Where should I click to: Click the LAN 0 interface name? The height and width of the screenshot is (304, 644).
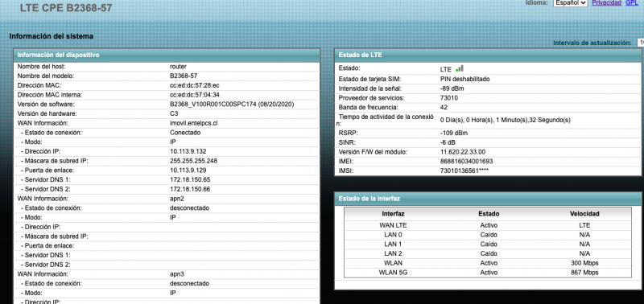tap(393, 235)
